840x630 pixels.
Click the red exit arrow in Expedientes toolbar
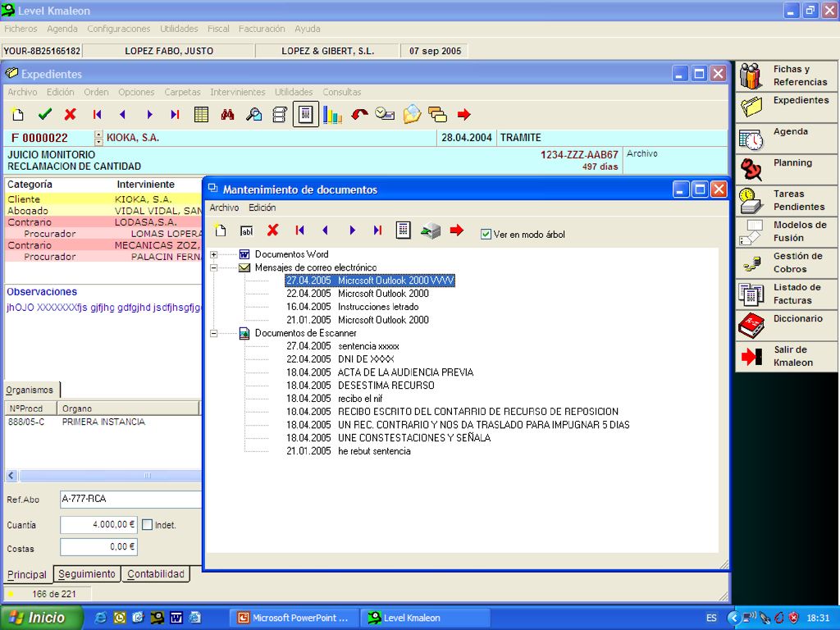[464, 114]
